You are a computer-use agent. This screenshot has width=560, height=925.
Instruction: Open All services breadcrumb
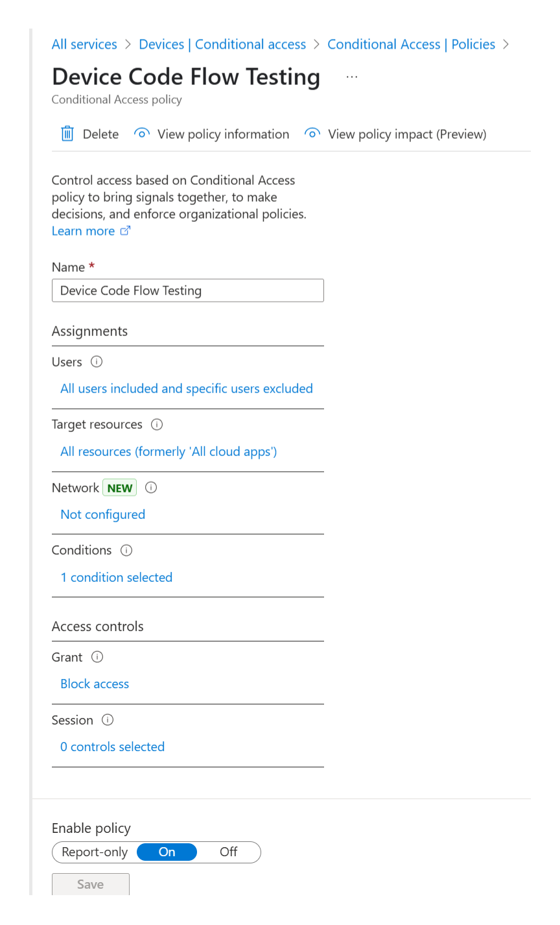click(84, 44)
